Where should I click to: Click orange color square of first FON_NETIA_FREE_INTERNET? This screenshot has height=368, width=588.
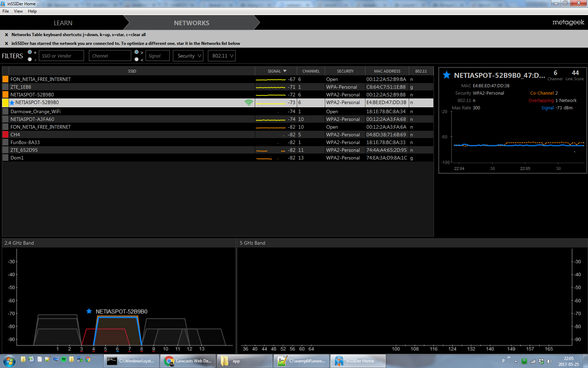click(5, 79)
